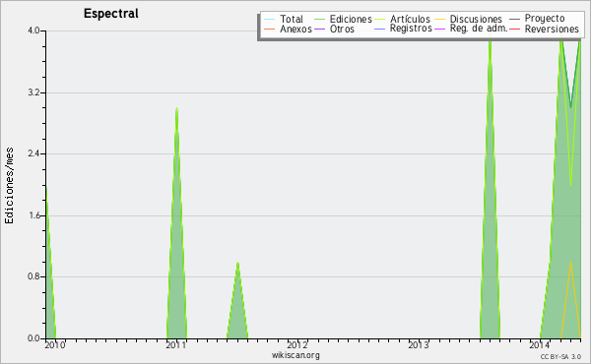
Task: Click the light blue Total line swatch
Action: tap(270, 20)
